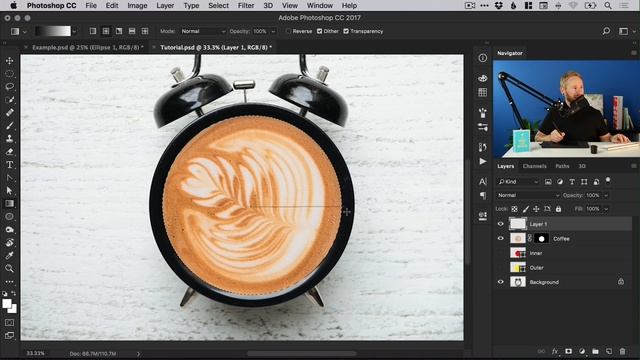The height and width of the screenshot is (360, 640).
Task: Open the Filter menu
Action: click(246, 6)
